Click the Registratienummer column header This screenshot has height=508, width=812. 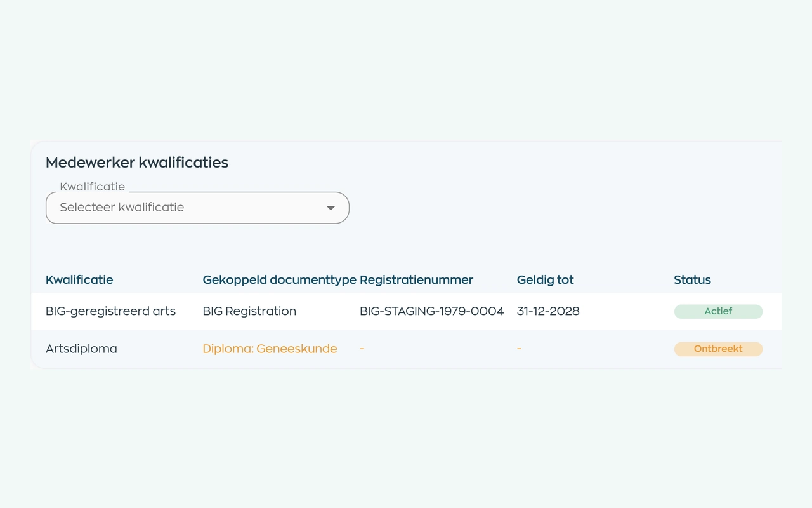[416, 280]
